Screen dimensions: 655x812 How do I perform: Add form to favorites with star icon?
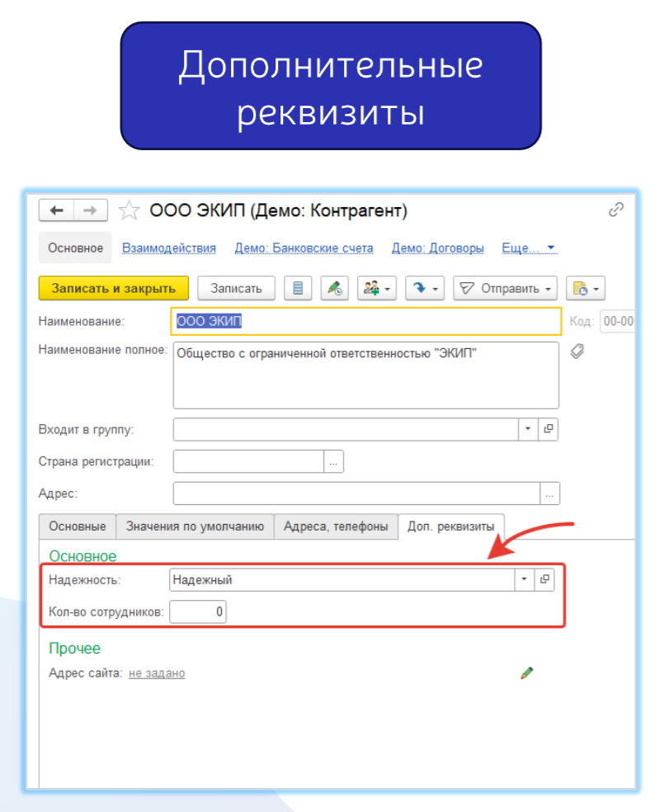[129, 211]
